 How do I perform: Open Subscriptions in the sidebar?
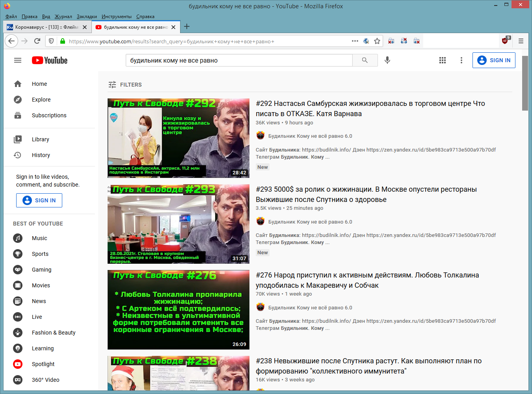coord(49,115)
